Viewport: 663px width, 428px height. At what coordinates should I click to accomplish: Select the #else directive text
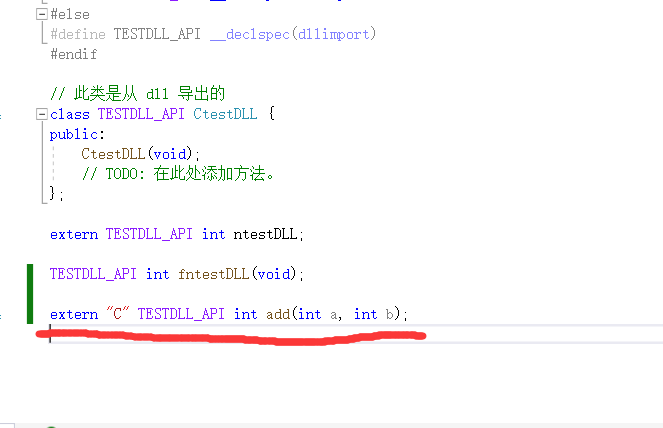(x=70, y=14)
